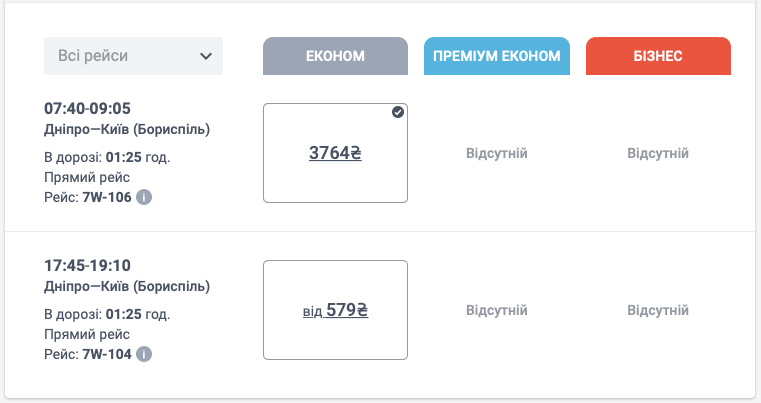Switch to the БІЗНЕС fare tab
The image size is (761, 403).
point(658,56)
